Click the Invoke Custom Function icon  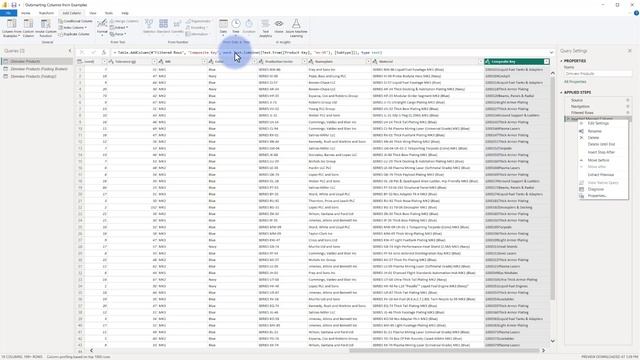46,24
